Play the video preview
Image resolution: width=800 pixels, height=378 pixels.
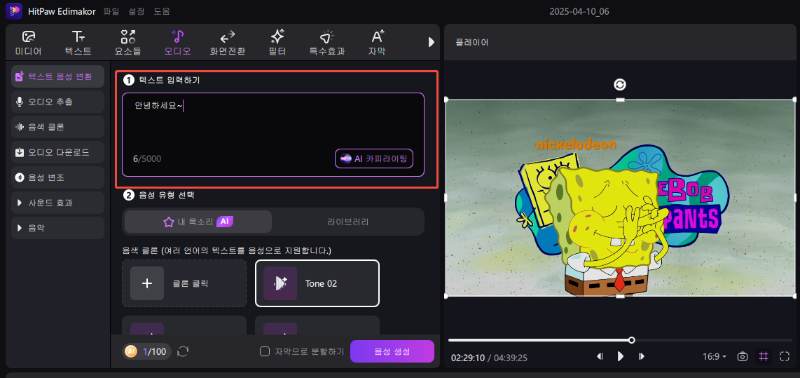(x=620, y=357)
